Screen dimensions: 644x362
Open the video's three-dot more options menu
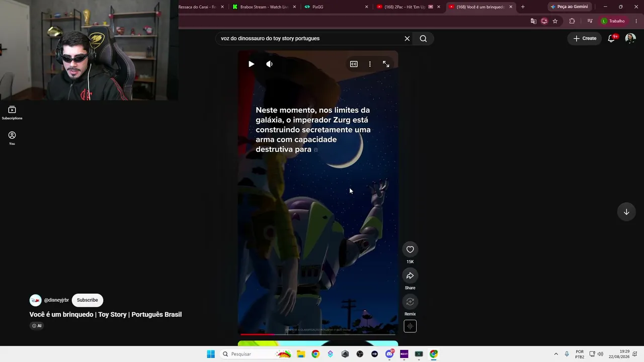370,64
